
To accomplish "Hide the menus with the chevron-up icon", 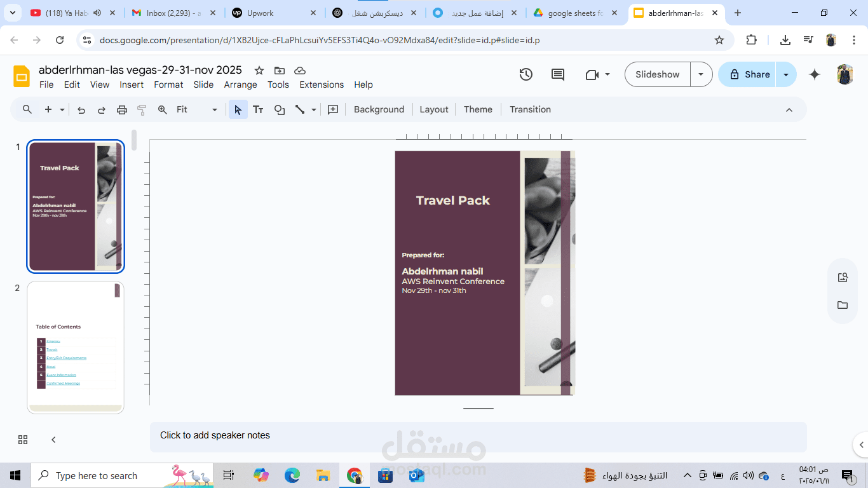I will 789,109.
